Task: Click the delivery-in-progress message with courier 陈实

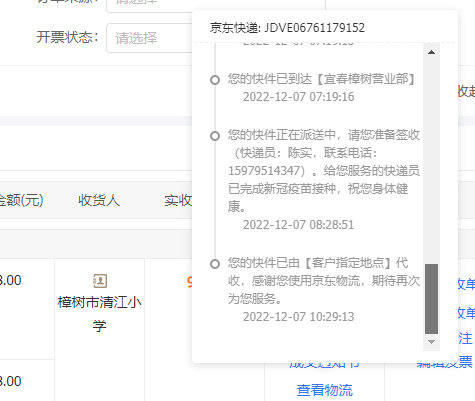Action: click(324, 171)
